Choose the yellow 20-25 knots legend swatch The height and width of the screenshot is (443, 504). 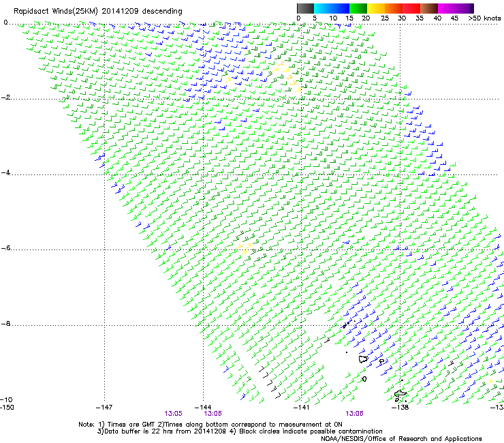[x=376, y=8]
